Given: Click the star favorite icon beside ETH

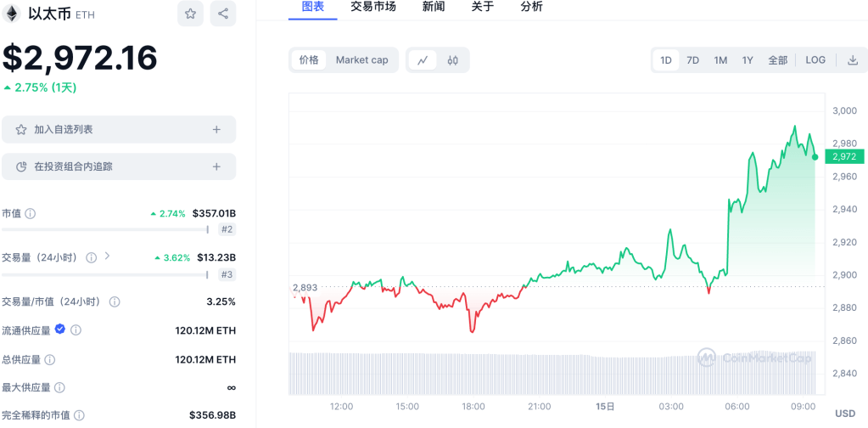Looking at the screenshot, I should [190, 14].
